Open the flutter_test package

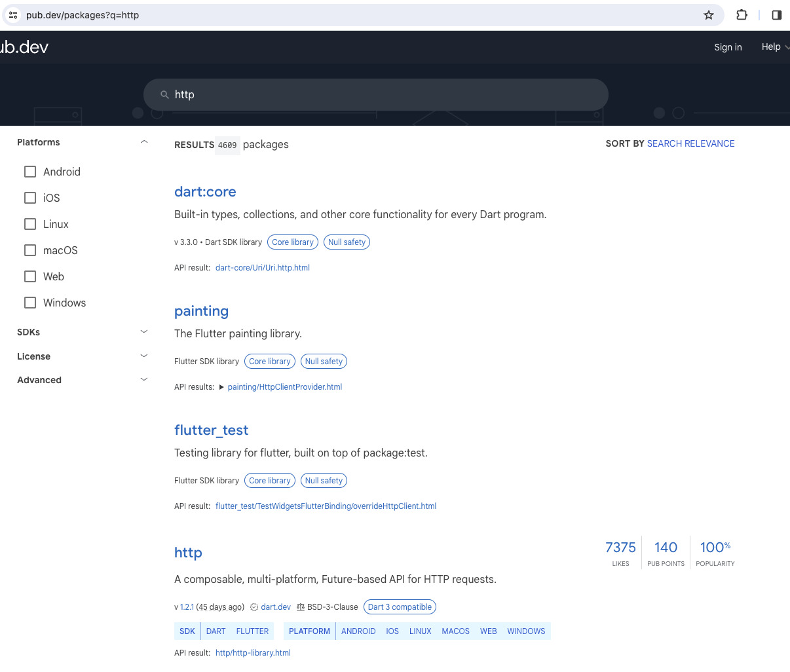point(211,430)
